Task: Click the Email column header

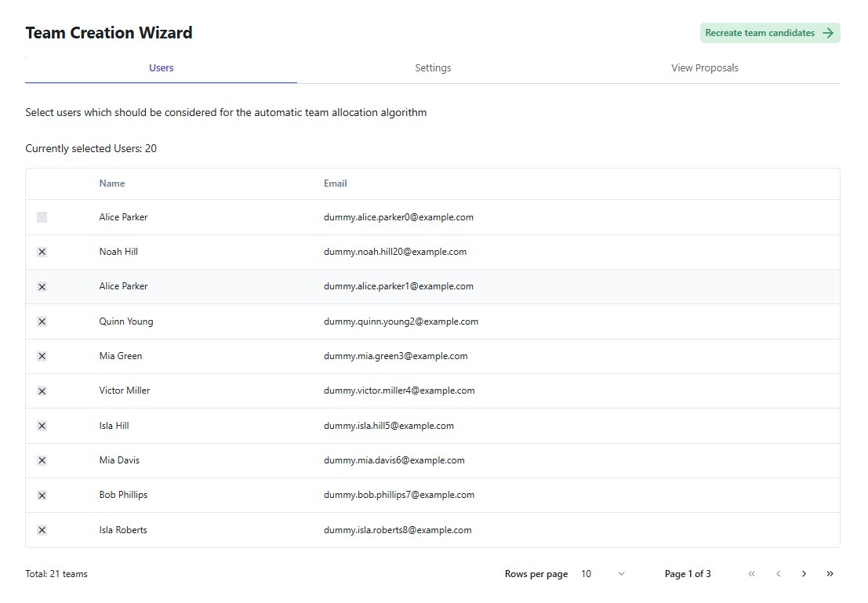Action: [336, 183]
